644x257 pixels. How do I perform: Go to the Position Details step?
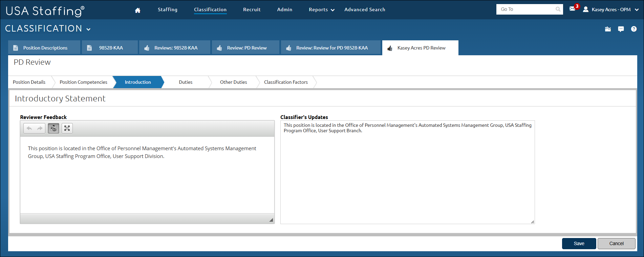point(29,82)
